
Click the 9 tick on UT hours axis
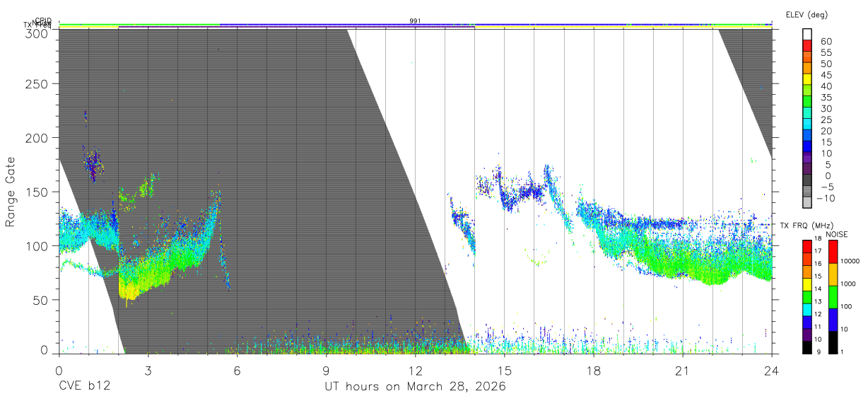click(x=326, y=370)
